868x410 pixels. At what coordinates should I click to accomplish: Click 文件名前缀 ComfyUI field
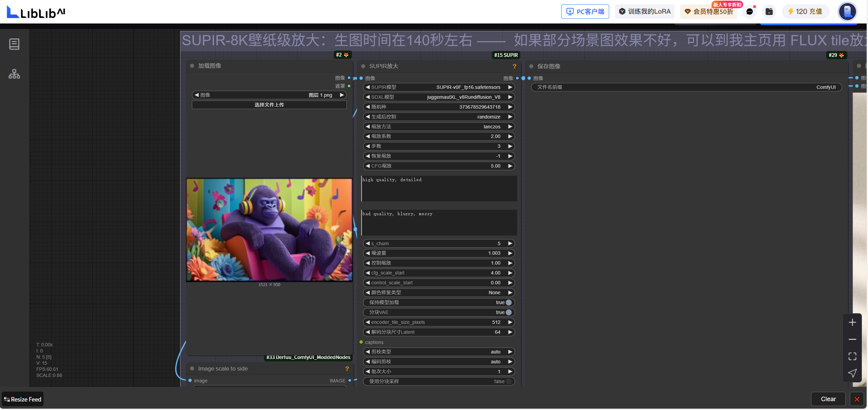click(686, 87)
